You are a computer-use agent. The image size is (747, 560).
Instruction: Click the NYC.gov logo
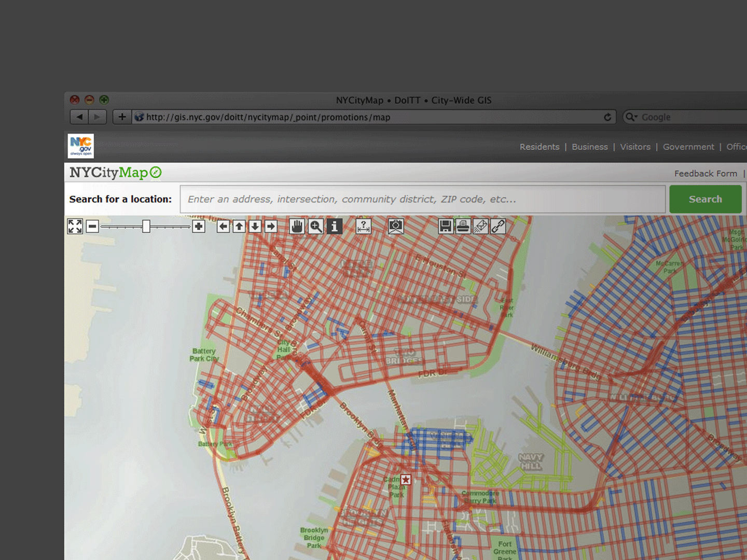click(81, 146)
